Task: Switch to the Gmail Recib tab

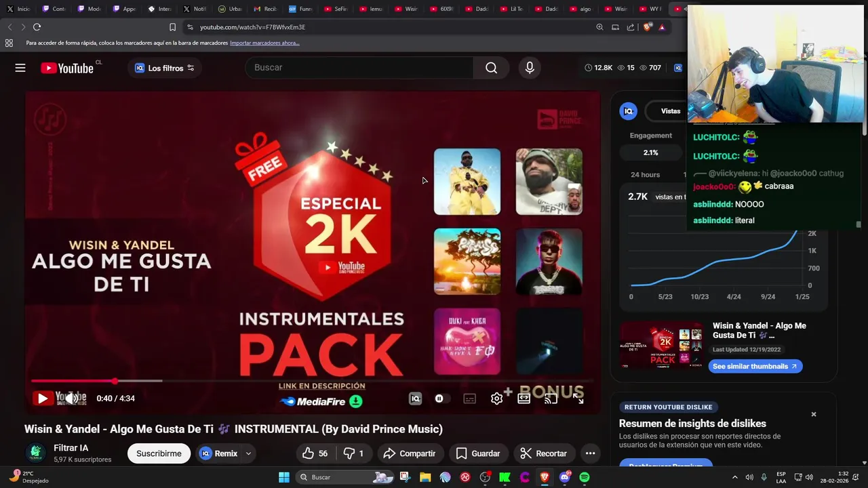Action: click(266, 9)
